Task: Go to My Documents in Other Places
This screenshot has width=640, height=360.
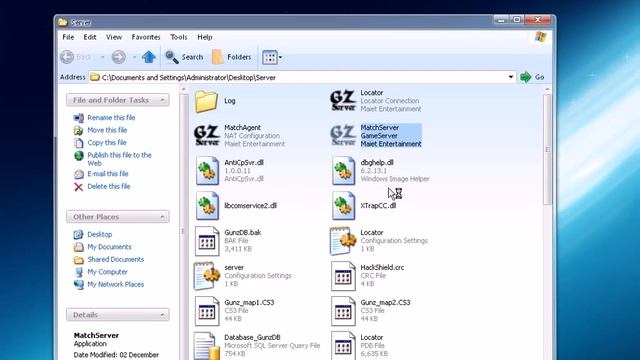Action: coord(109,247)
